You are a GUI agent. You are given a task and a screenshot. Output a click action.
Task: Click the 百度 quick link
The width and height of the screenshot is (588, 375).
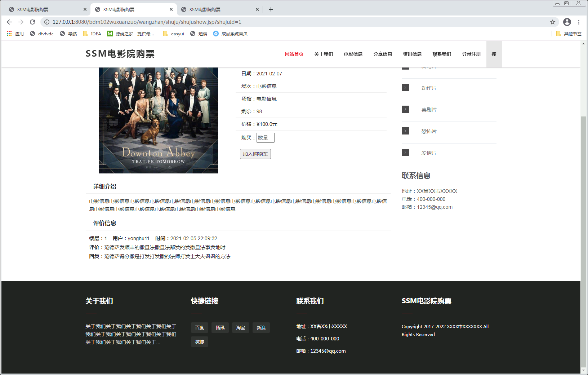(200, 328)
